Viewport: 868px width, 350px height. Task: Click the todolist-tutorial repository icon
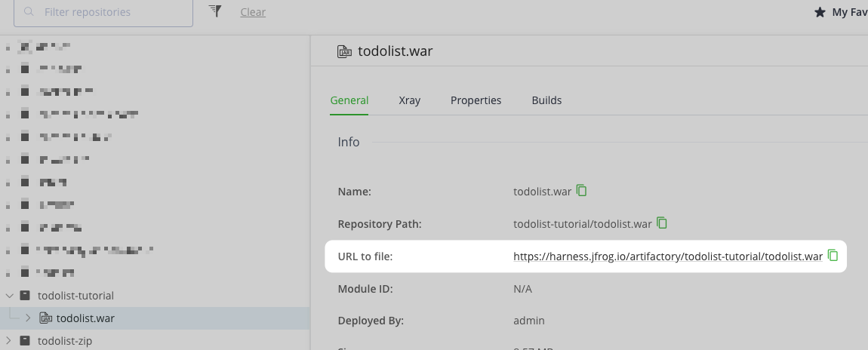[x=25, y=296]
